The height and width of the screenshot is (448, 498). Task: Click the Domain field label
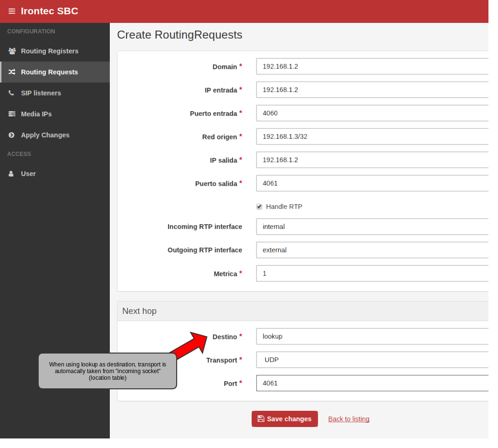click(224, 67)
